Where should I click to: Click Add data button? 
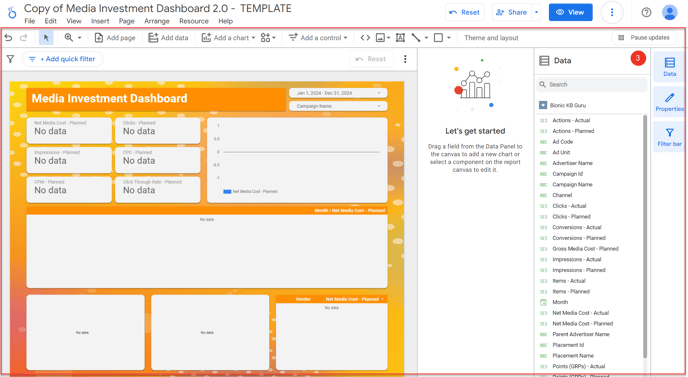[x=168, y=38]
